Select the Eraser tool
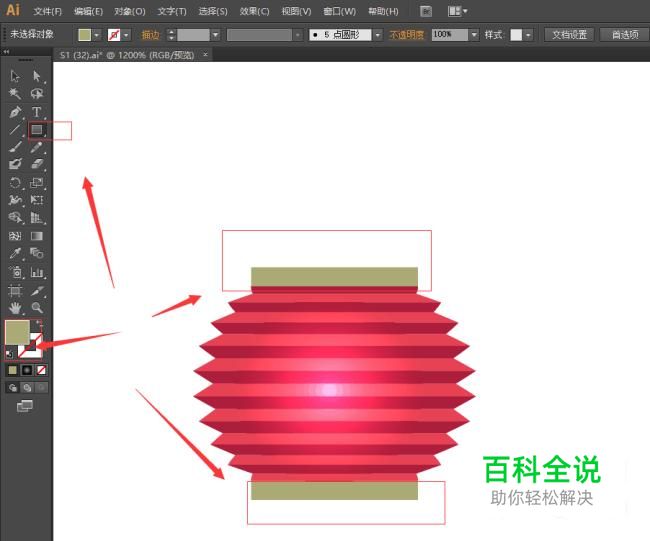Viewport: 650px width, 541px height. [x=37, y=164]
